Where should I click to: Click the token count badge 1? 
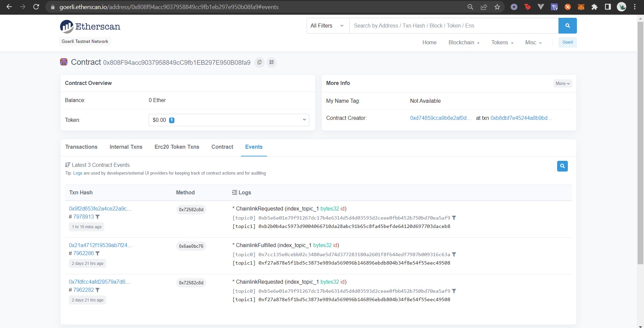172,120
